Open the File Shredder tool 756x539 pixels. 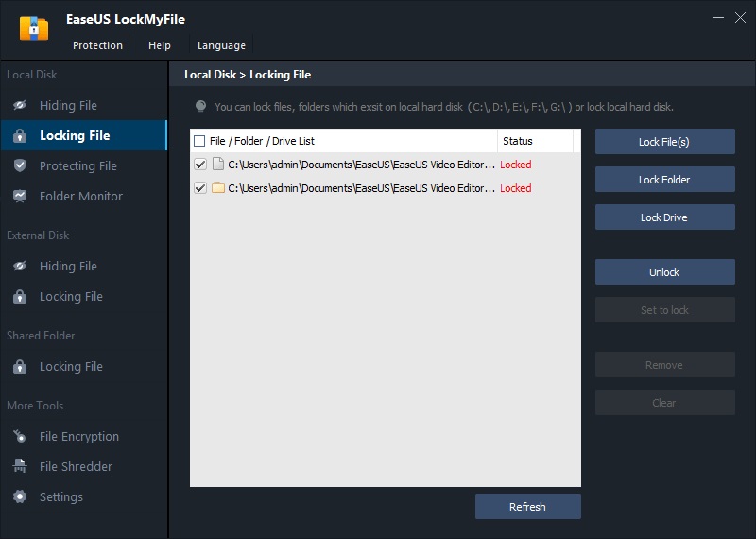tap(84, 466)
